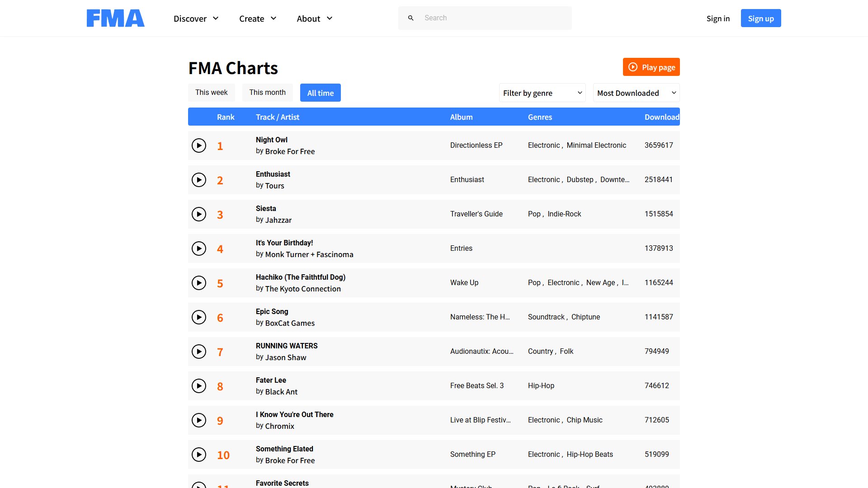Play the track Enthusiast by Tours
Image resolution: width=868 pixels, height=488 pixels.
point(199,180)
